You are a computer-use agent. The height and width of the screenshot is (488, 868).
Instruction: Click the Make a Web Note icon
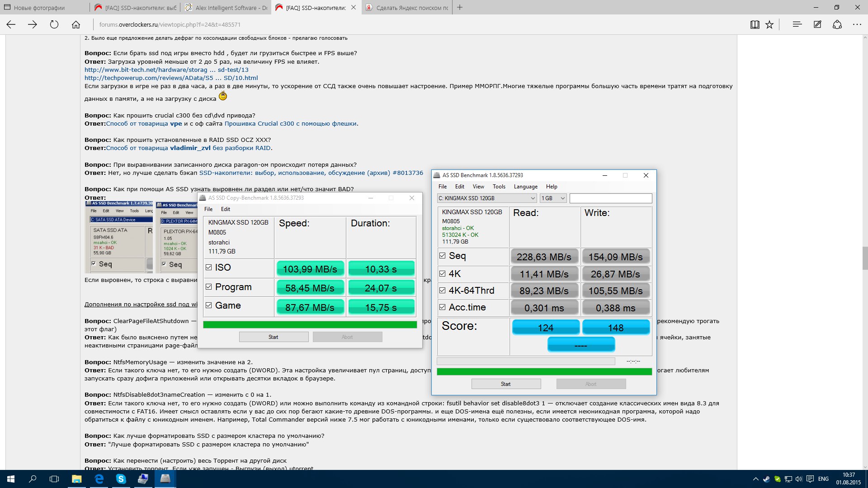817,25
